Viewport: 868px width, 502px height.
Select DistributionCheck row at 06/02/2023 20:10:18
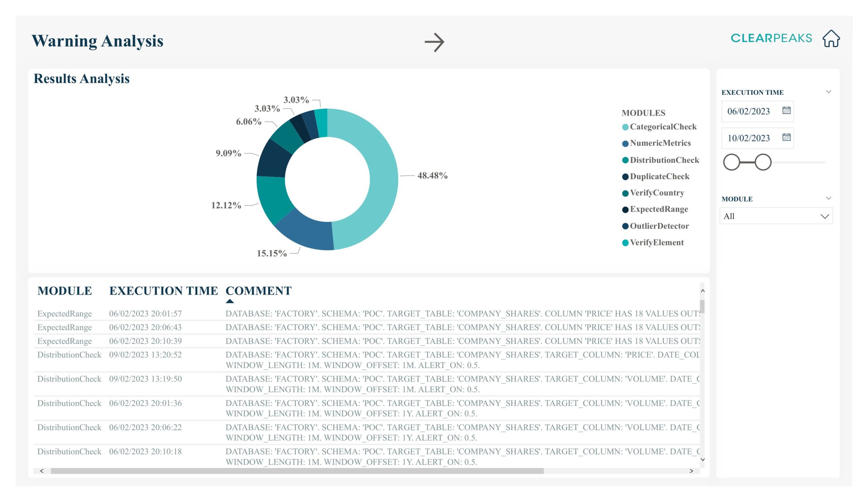(367, 456)
